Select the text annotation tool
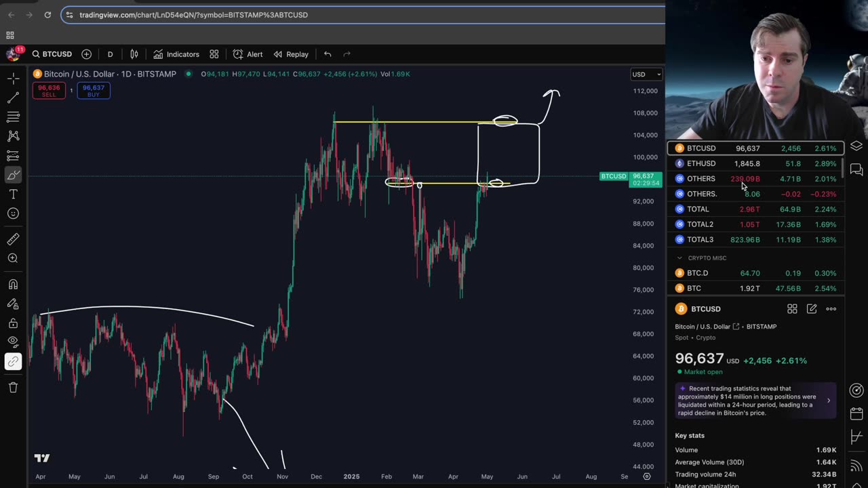 [x=13, y=195]
